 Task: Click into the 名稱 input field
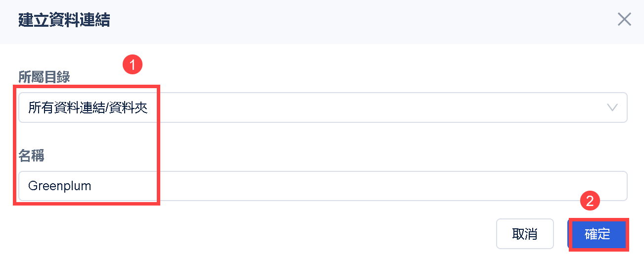tap(322, 186)
